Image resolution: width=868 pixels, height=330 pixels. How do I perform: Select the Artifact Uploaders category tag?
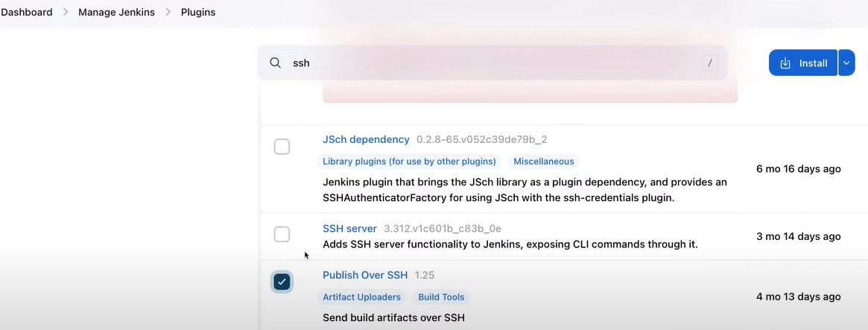361,297
